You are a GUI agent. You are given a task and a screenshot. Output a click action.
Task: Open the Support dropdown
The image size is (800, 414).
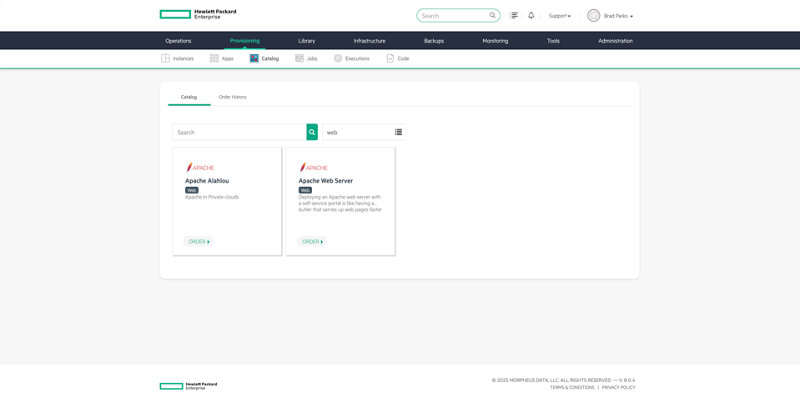(x=560, y=16)
